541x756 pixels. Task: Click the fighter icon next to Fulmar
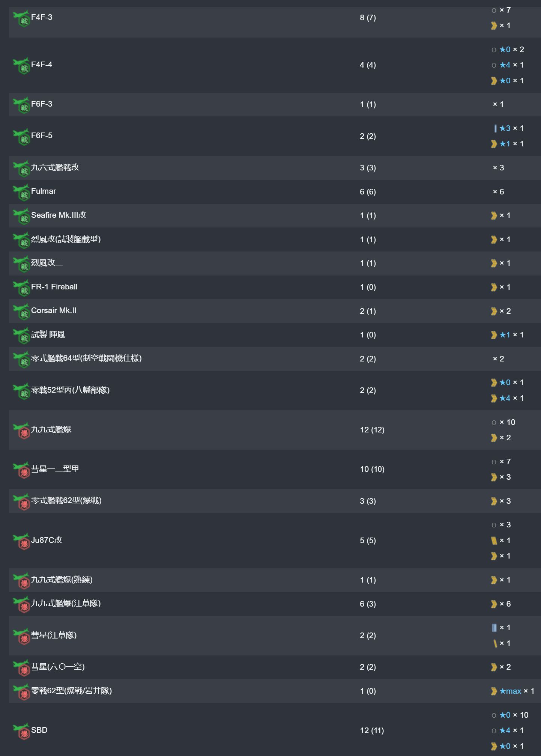[21, 192]
